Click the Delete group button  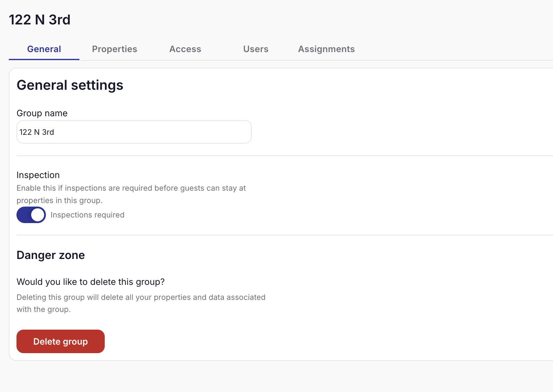coord(60,341)
